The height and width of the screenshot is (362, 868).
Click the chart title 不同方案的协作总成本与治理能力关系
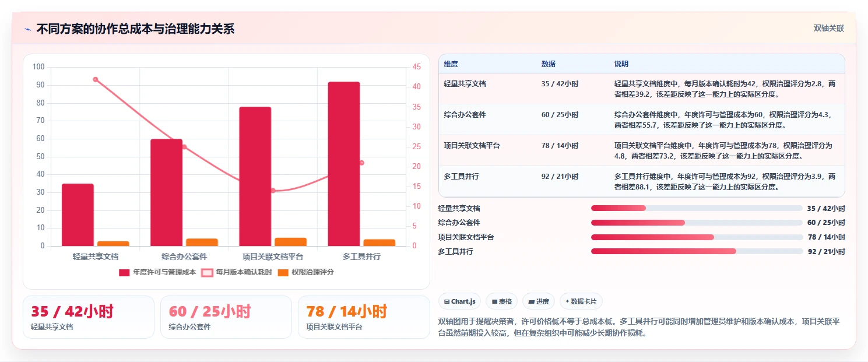(x=135, y=29)
